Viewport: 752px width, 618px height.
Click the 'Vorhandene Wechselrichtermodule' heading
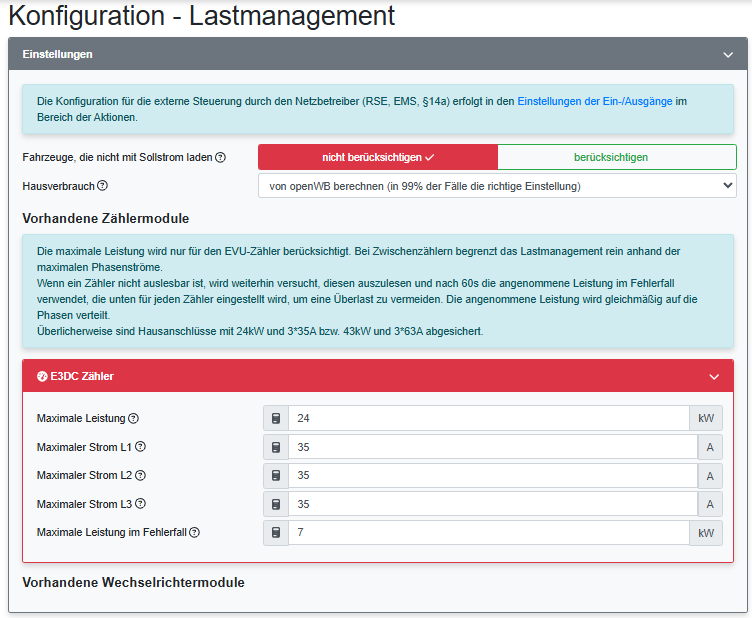pos(134,583)
